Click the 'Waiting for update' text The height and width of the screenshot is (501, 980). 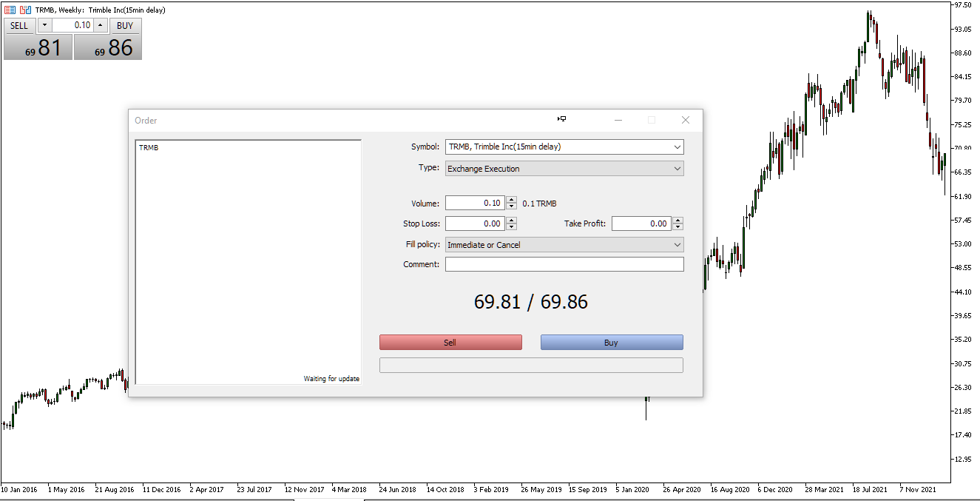click(331, 379)
